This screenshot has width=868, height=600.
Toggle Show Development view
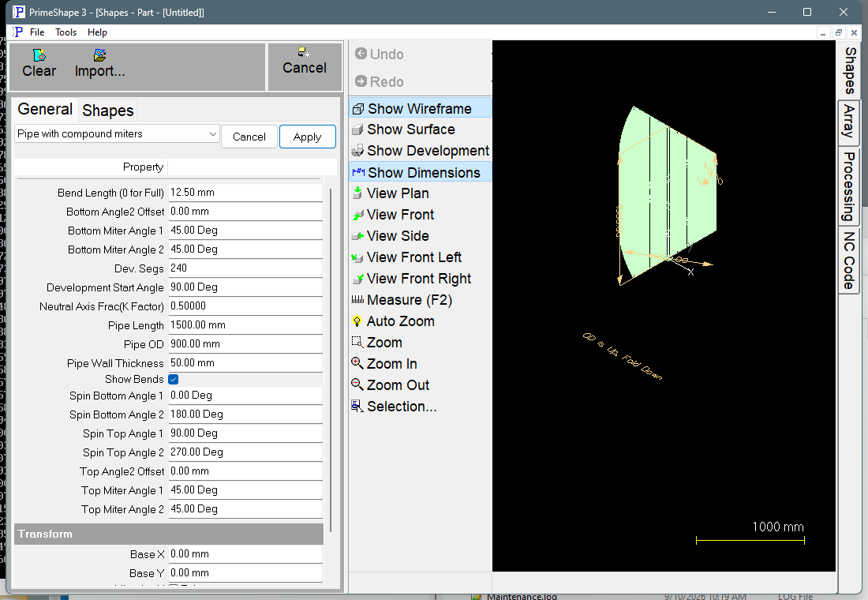tap(420, 151)
